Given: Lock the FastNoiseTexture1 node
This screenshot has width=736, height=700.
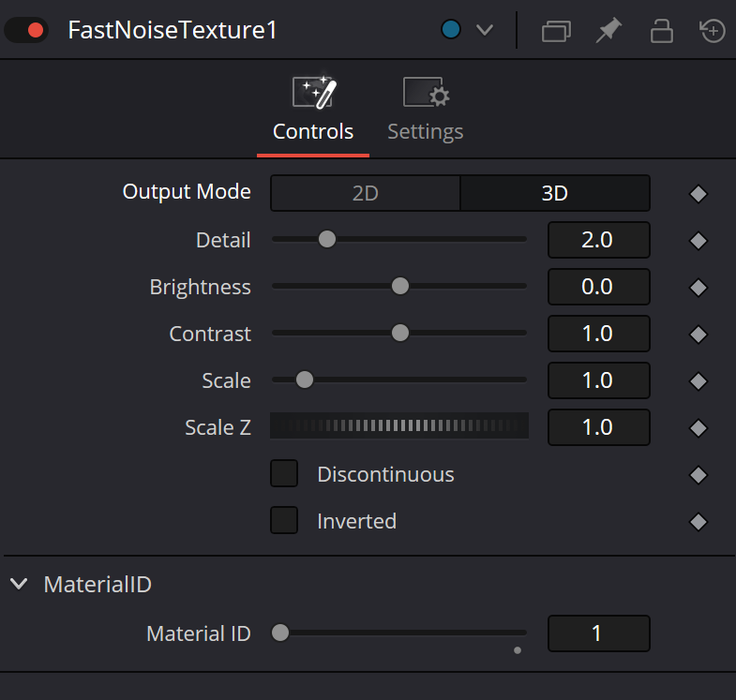Looking at the screenshot, I should click(x=661, y=31).
